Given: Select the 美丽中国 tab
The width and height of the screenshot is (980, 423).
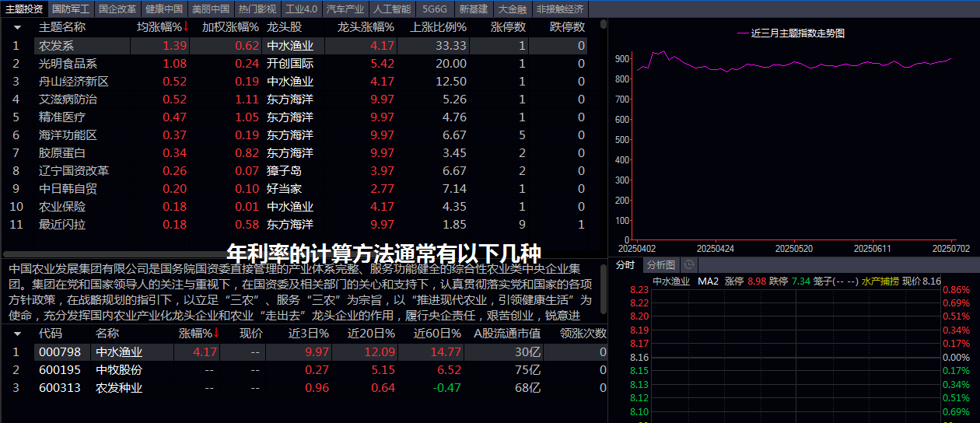Looking at the screenshot, I should coord(211,9).
